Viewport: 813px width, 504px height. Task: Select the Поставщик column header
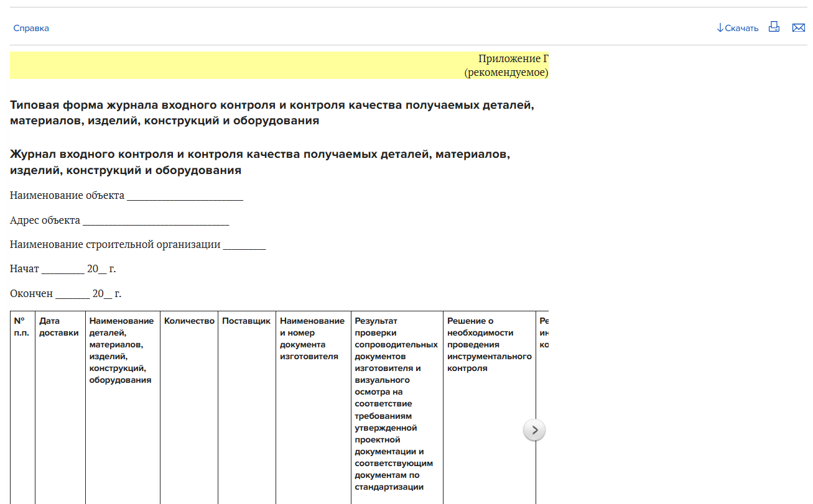pos(246,321)
